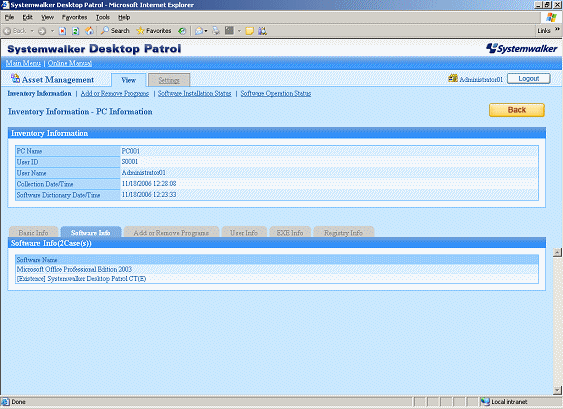Viewport: 563px width, 409px height.
Task: Open the Help menu
Action: point(124,17)
